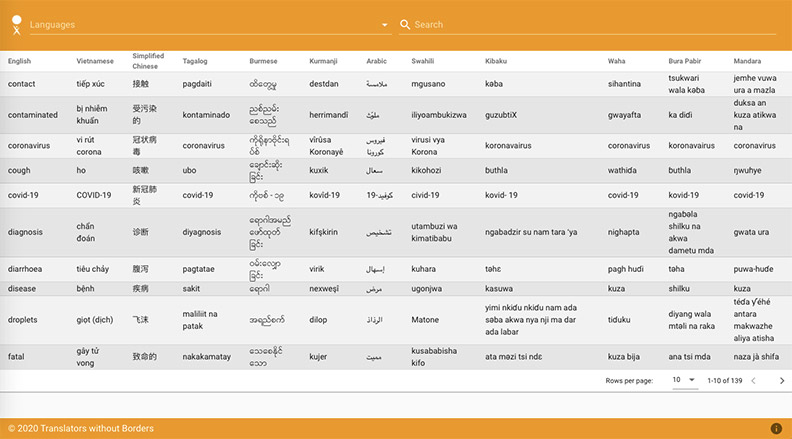Sort by the Vietnamese column header

(x=95, y=61)
